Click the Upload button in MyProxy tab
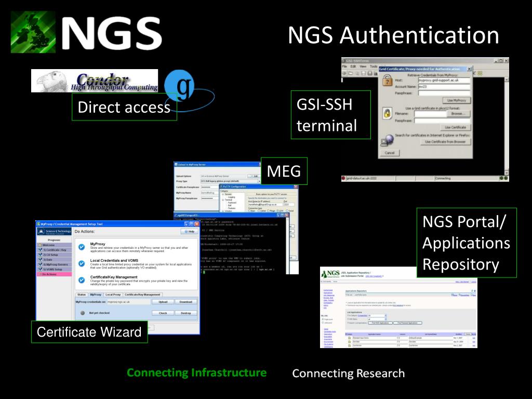 (x=163, y=302)
